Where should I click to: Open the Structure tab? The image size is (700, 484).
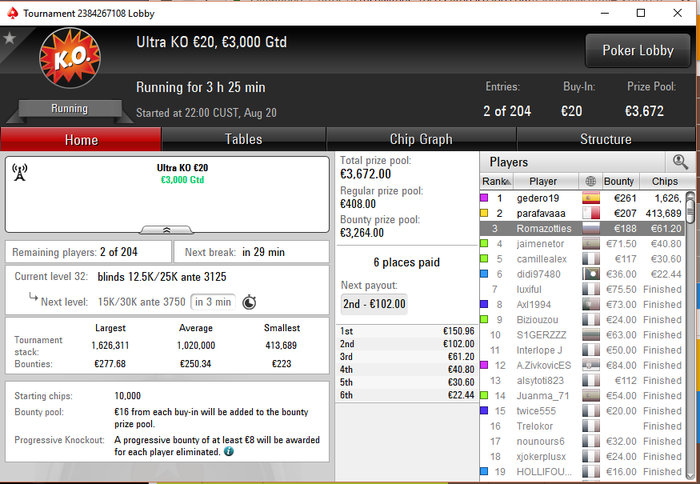pyautogui.click(x=605, y=139)
